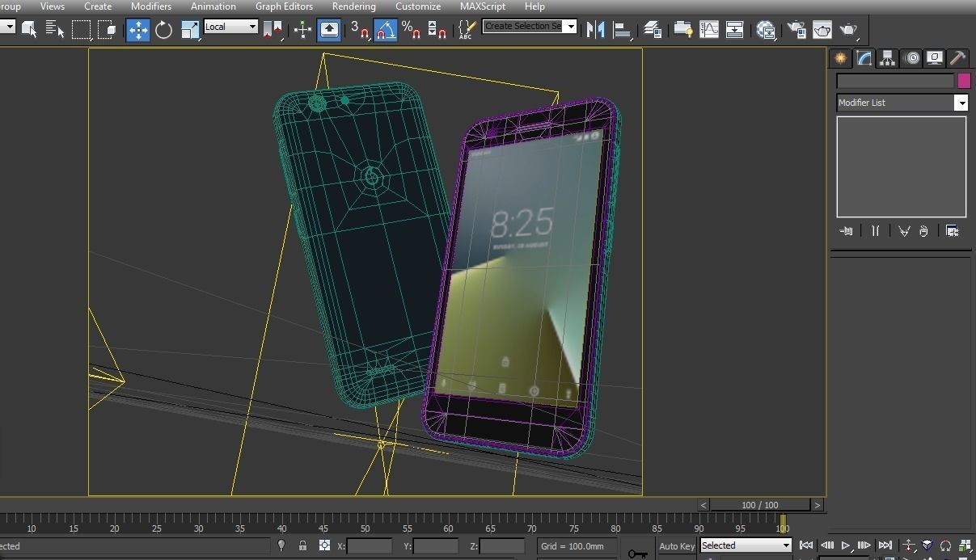Open the MAXScript menu

[483, 6]
